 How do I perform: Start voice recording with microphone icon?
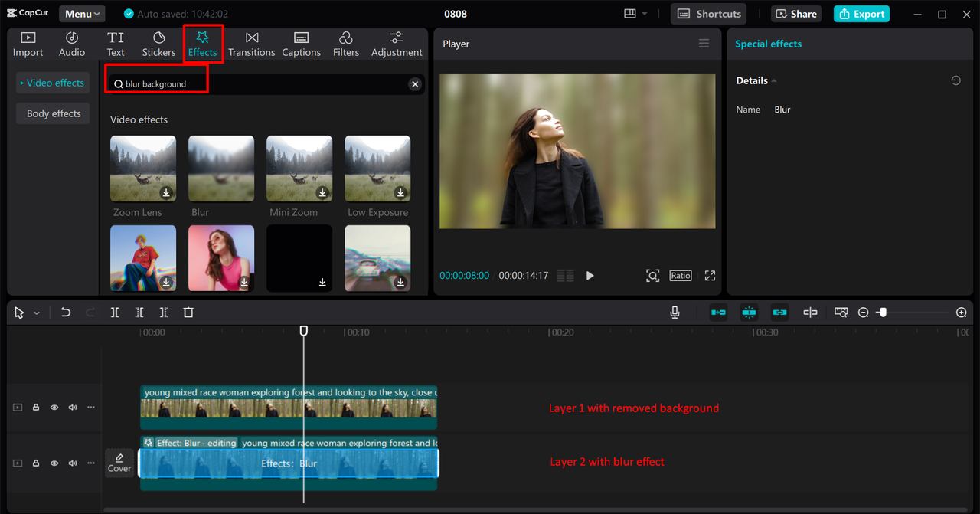click(x=675, y=313)
